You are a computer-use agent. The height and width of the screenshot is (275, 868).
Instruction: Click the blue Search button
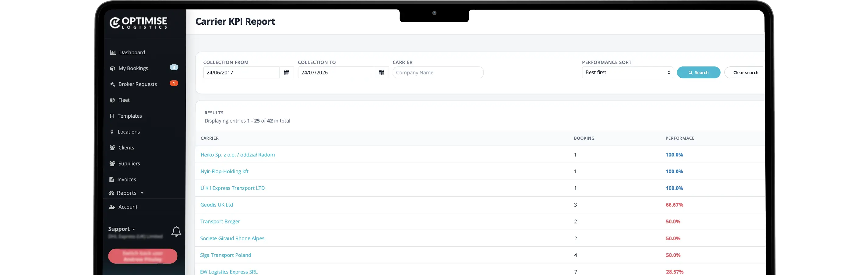point(698,73)
